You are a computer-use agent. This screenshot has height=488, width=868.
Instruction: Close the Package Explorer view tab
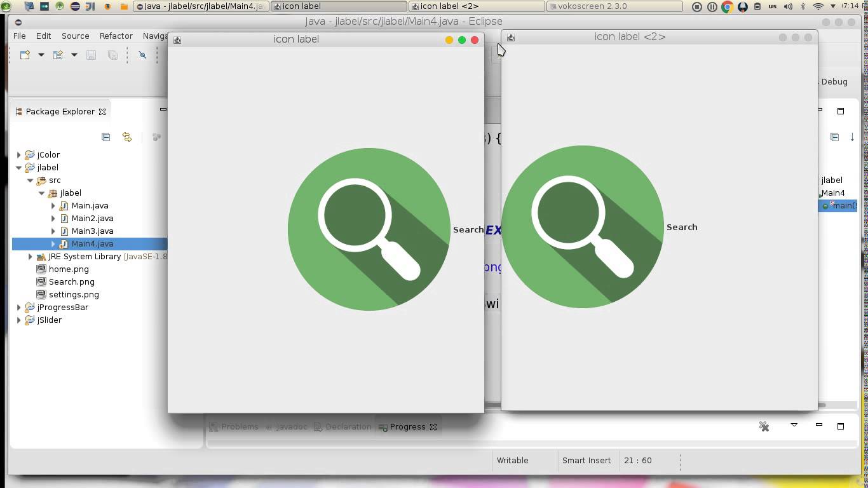[102, 112]
